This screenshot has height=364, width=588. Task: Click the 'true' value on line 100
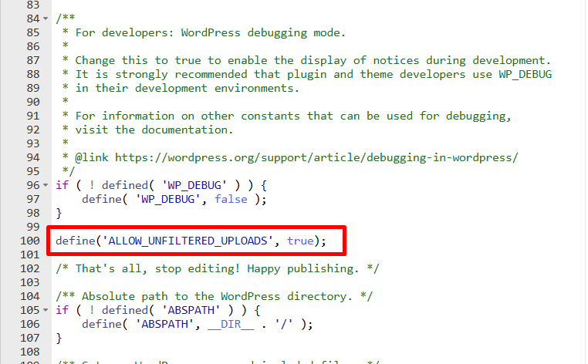pyautogui.click(x=300, y=241)
